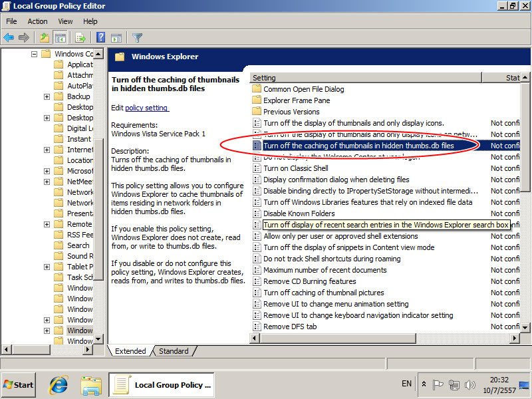Click the Up one level folder icon
Screen dimensions: 532x399
(45, 37)
